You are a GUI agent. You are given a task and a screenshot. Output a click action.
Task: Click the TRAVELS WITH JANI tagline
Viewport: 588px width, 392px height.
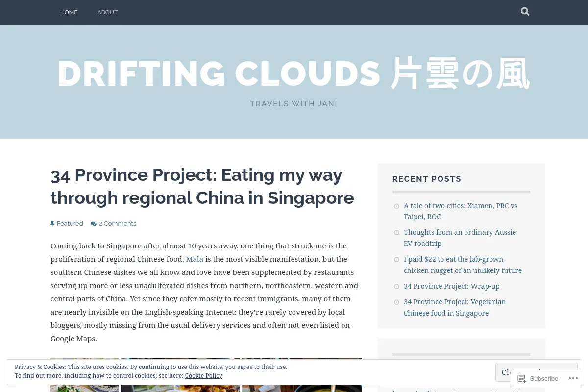click(x=294, y=104)
